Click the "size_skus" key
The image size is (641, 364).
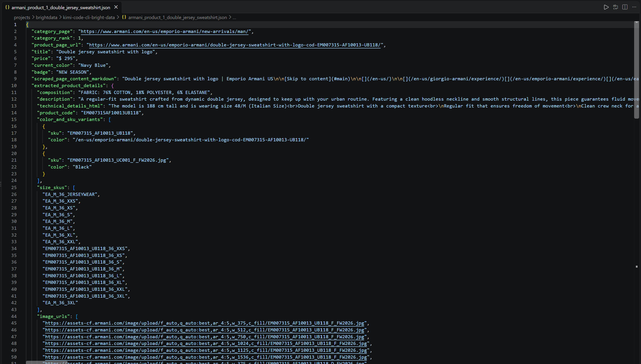pos(52,188)
